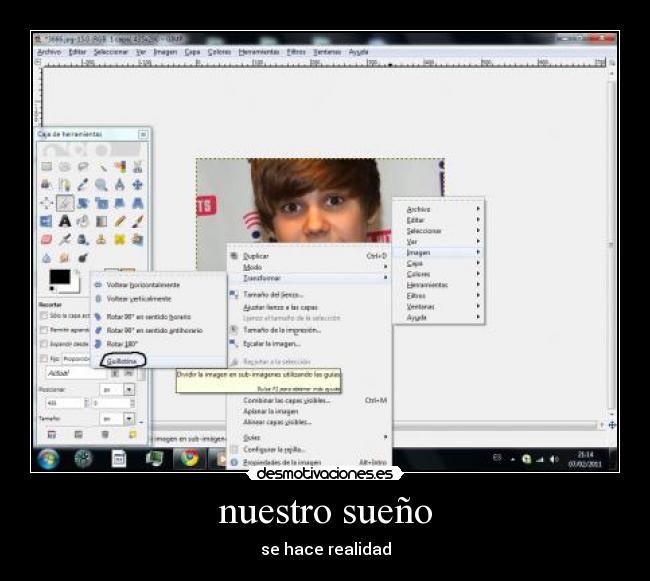Select the Dodge/Burn tool
The width and height of the screenshot is (650, 581).
click(83, 258)
